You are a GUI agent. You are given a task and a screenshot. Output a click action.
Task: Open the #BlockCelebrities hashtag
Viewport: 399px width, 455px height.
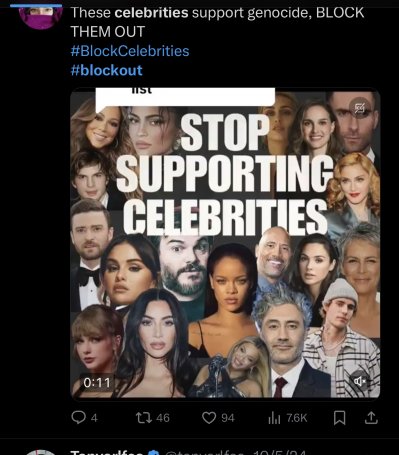point(130,51)
